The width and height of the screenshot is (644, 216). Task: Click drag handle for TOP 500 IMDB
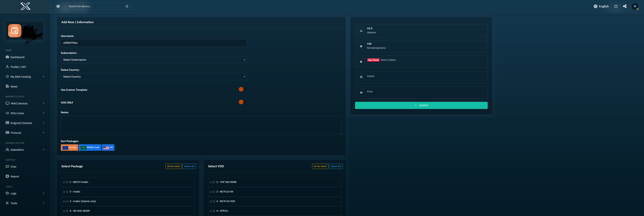[211, 182]
